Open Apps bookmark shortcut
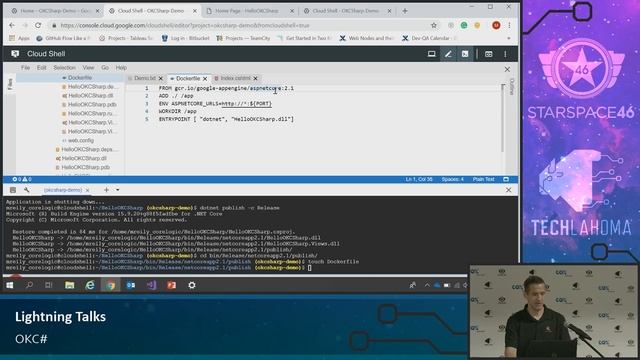This screenshot has height=360, width=640. pos(20,38)
